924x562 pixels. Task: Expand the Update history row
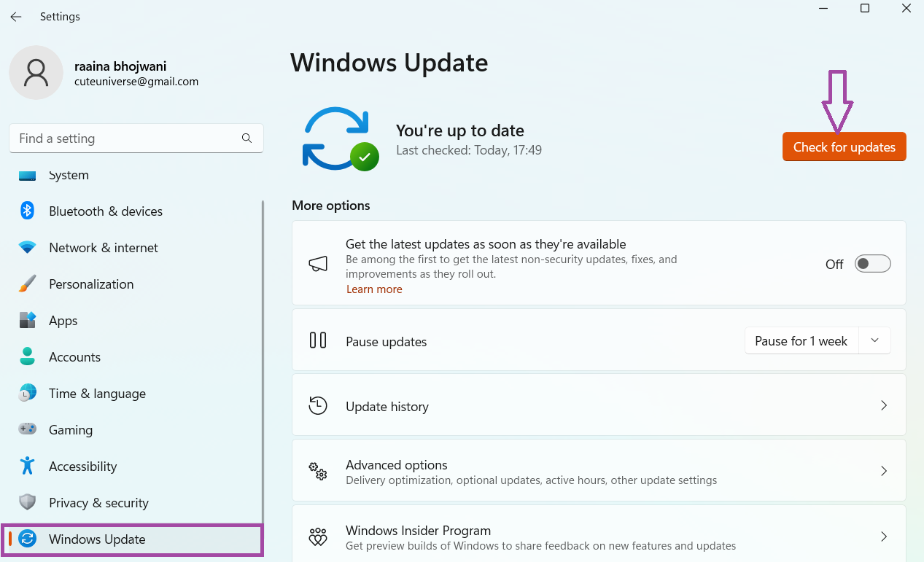pos(883,405)
